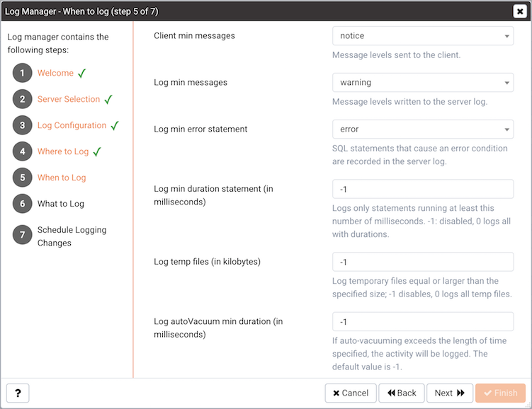The image size is (532, 409).
Task: Click the Log min duration statement field
Action: [x=423, y=189]
